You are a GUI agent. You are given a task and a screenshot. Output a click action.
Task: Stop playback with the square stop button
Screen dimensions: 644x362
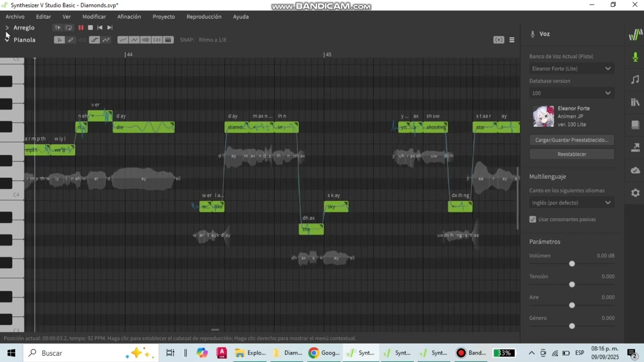pyautogui.click(x=91, y=28)
